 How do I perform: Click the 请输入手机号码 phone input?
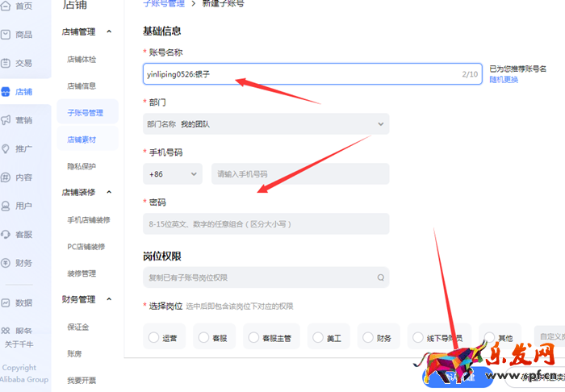pyautogui.click(x=300, y=174)
